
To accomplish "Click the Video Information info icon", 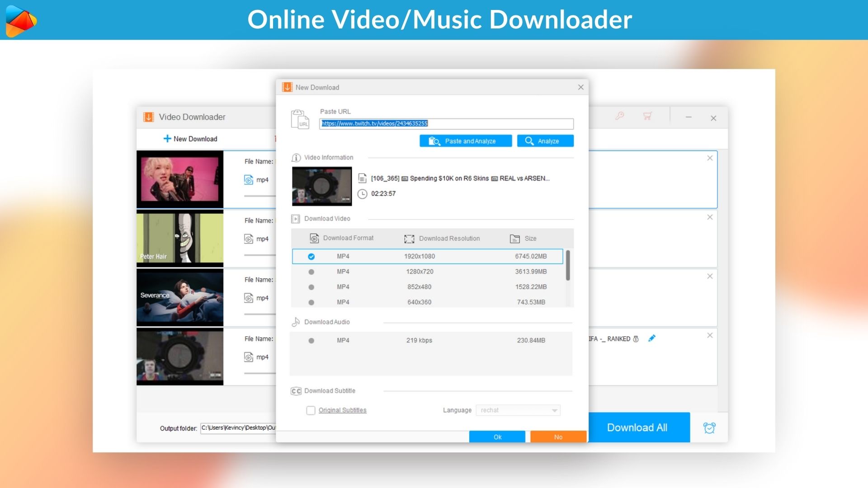I will (x=296, y=158).
